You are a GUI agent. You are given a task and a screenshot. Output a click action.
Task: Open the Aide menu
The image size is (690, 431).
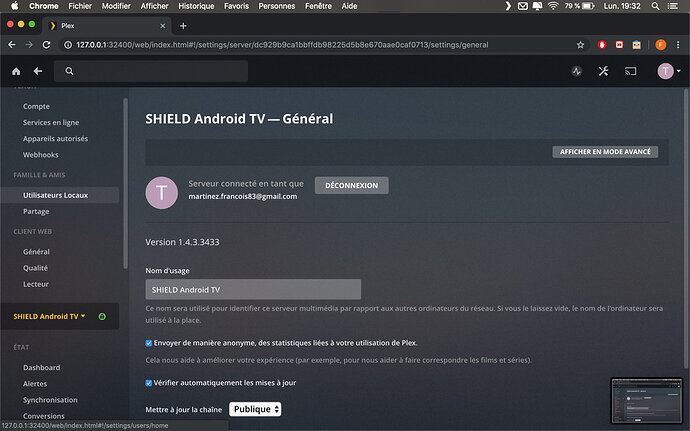click(x=349, y=6)
